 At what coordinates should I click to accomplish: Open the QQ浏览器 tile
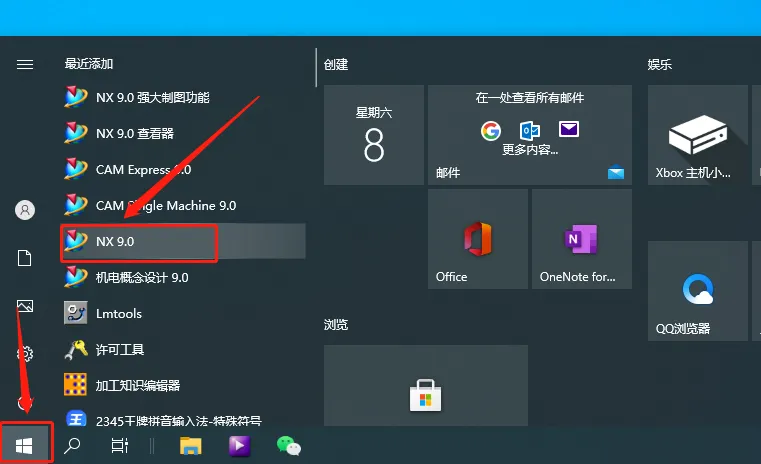[x=698, y=291]
